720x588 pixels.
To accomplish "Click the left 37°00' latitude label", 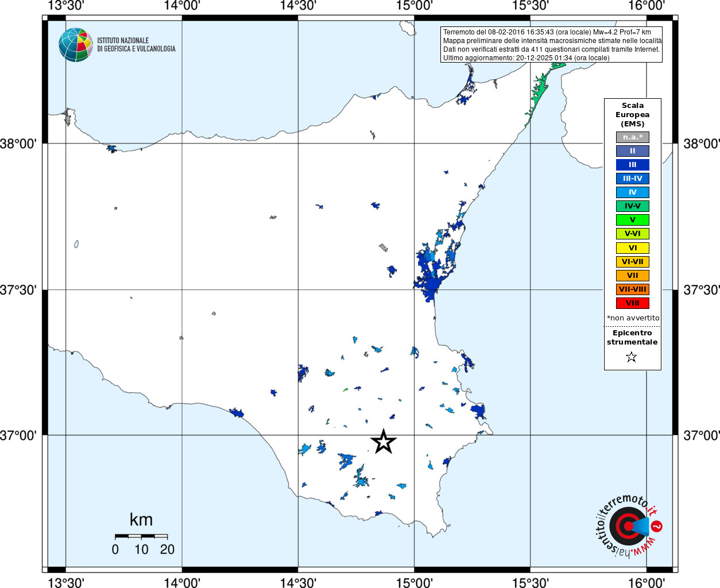I will (18, 435).
